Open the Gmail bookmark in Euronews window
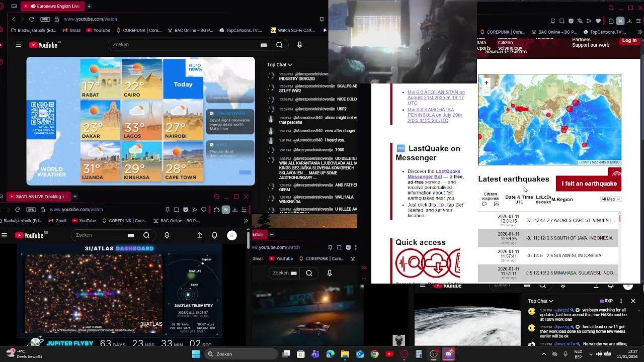 click(71, 30)
